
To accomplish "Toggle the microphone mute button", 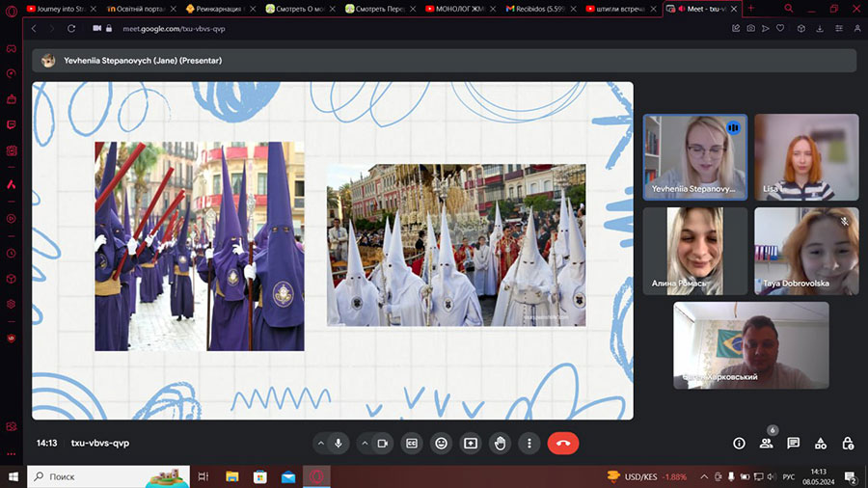I will (x=339, y=444).
